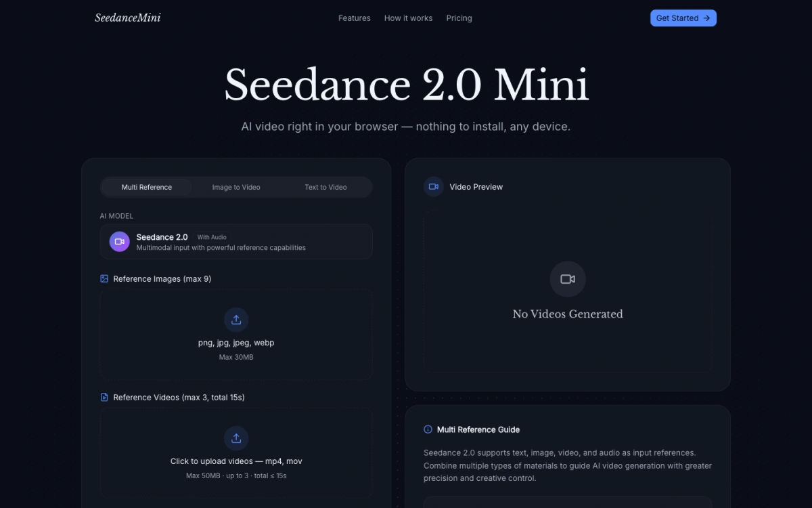Click the AI MODEL label
812x508 pixels.
coord(116,216)
